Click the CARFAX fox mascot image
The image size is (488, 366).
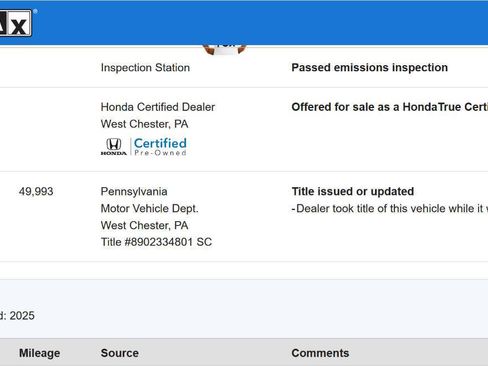click(x=224, y=49)
